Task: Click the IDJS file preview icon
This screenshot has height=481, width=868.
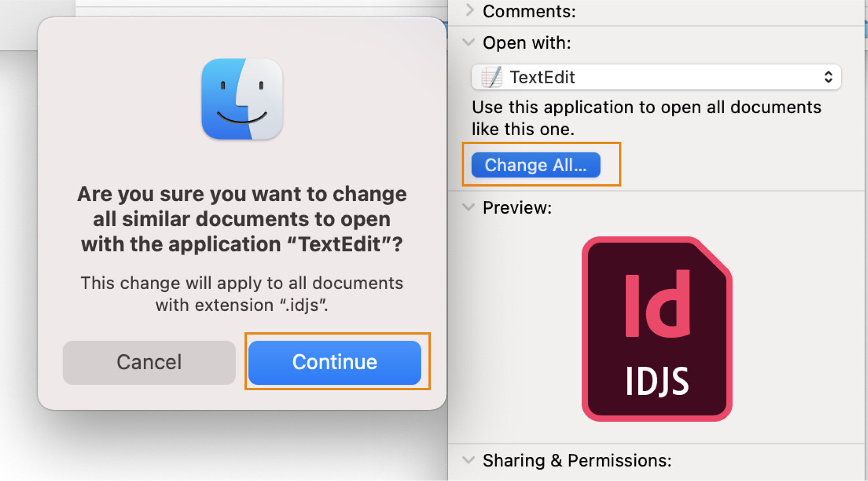Action: [657, 329]
